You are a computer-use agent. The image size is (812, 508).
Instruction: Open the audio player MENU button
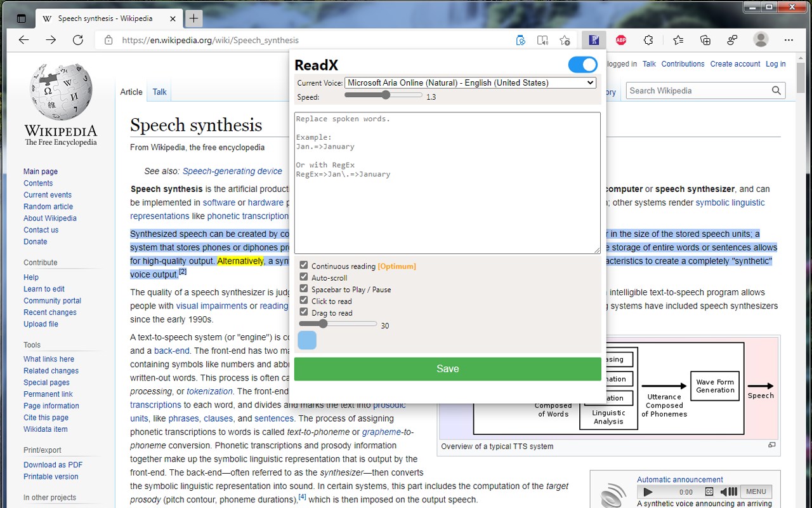point(756,491)
